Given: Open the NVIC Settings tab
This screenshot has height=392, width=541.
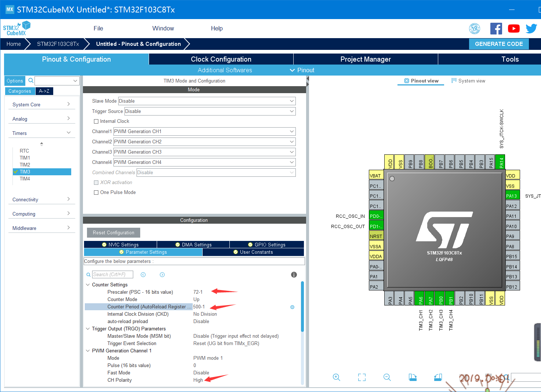Looking at the screenshot, I should point(120,245).
